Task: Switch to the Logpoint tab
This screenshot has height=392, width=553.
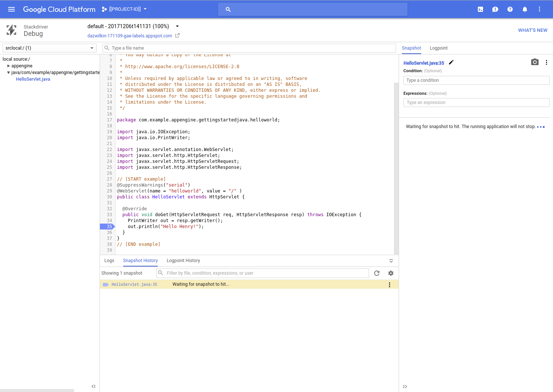Action: point(439,48)
